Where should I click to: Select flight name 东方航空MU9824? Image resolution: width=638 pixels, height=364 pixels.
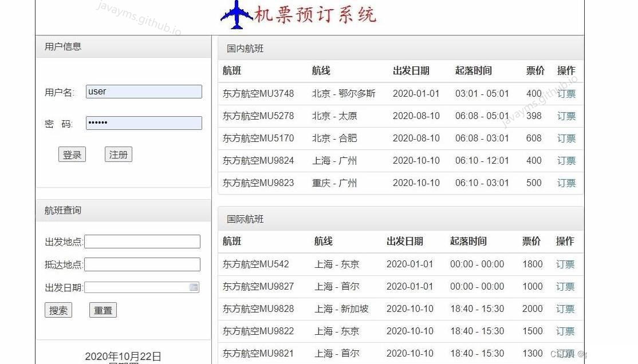[258, 161]
